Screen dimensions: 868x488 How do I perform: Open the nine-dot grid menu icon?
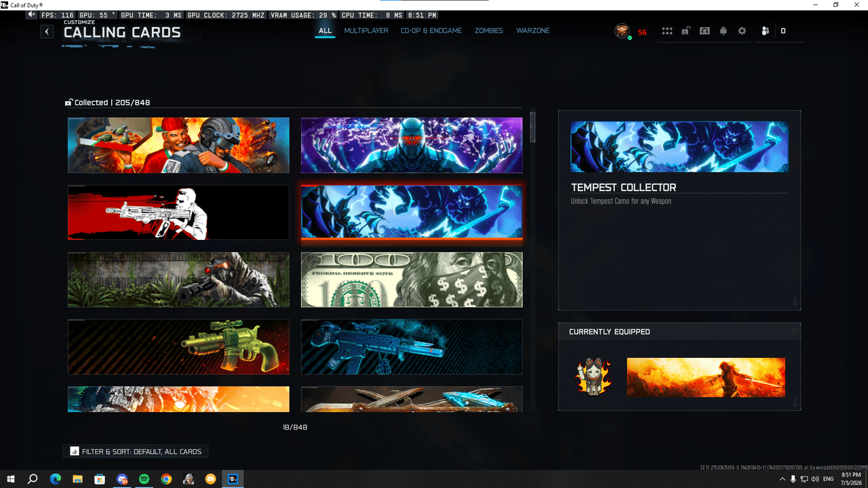pos(667,31)
